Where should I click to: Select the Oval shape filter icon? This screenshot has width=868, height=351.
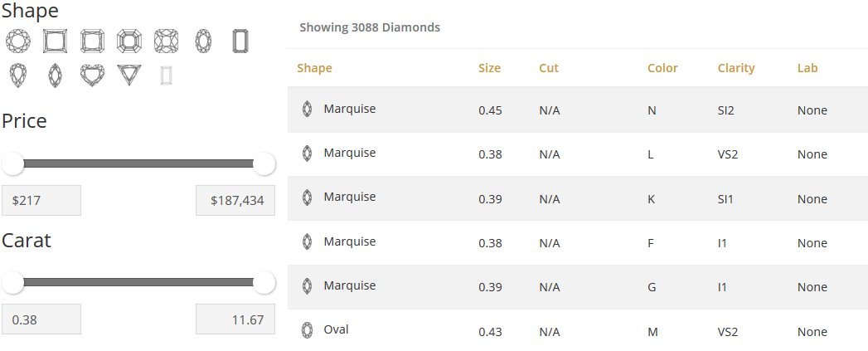coord(203,41)
